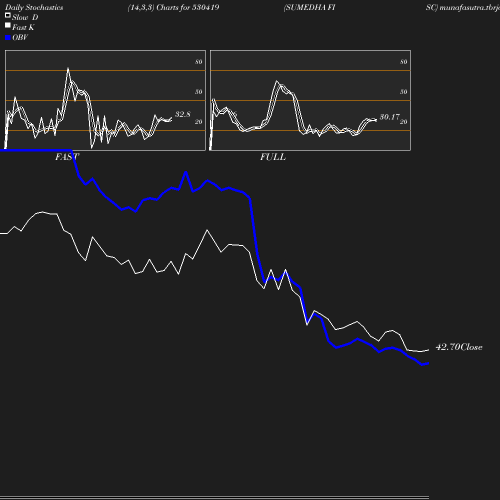The width and height of the screenshot is (500, 500).
Task: Click the 20 axis label in FULL chart
Action: pyautogui.click(x=404, y=122)
